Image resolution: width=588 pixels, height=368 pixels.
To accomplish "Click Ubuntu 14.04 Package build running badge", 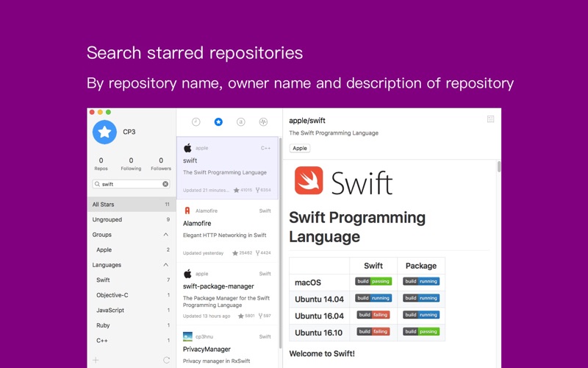I will click(x=421, y=298).
